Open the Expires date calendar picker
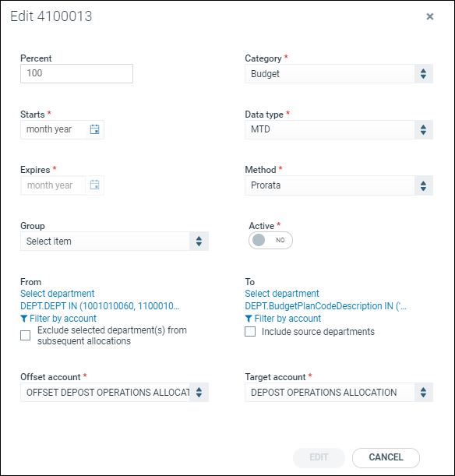 [95, 185]
